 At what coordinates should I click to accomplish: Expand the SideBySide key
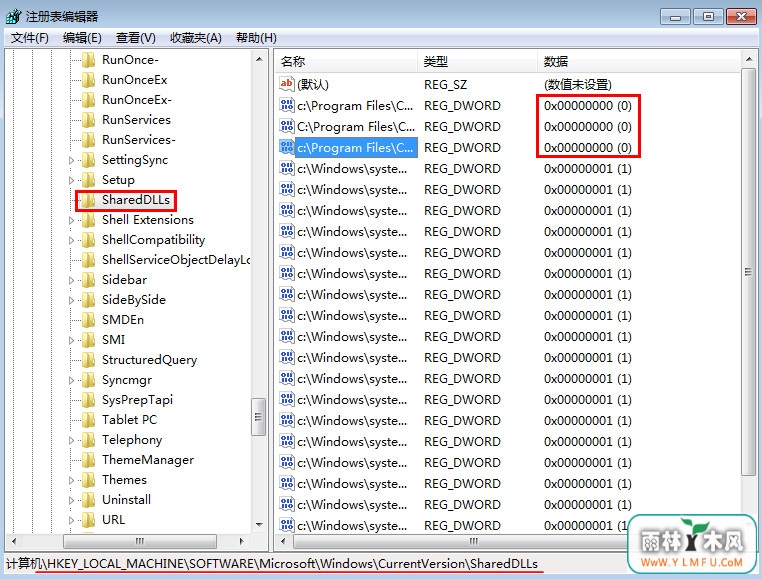[71, 300]
